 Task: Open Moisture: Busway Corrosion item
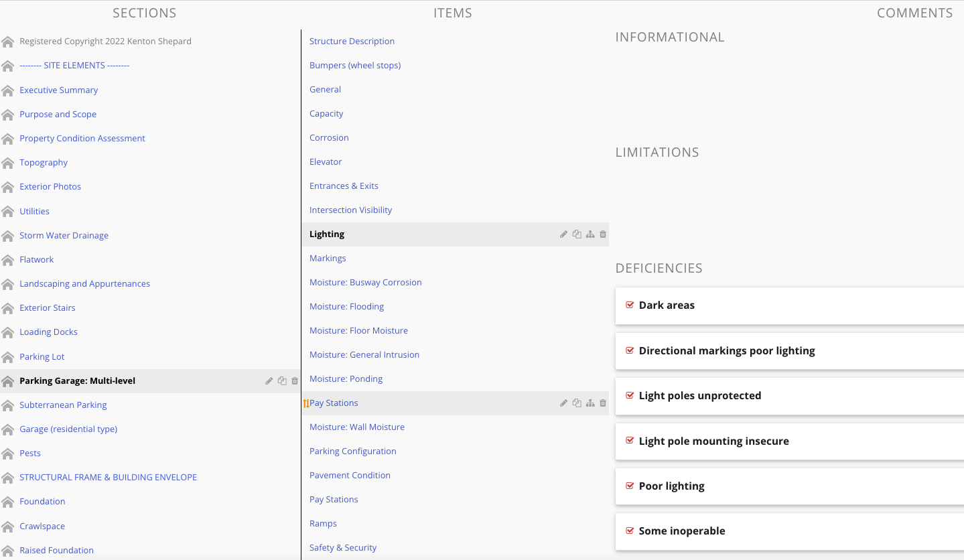click(x=366, y=283)
